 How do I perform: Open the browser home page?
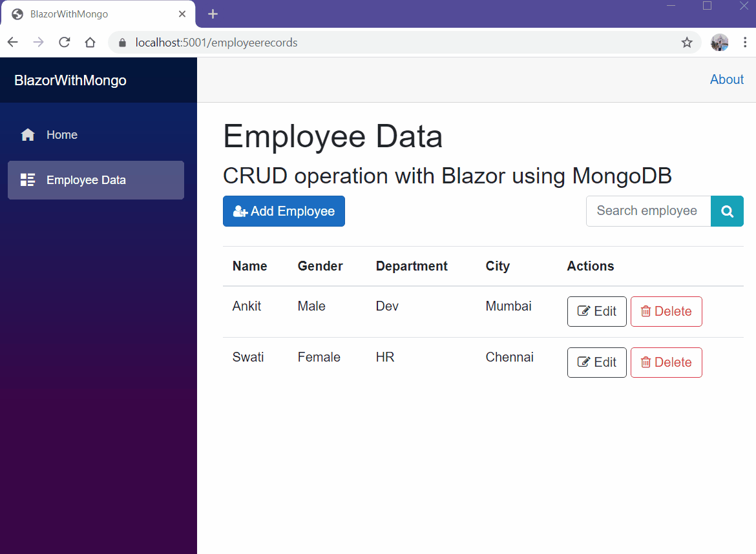point(90,43)
